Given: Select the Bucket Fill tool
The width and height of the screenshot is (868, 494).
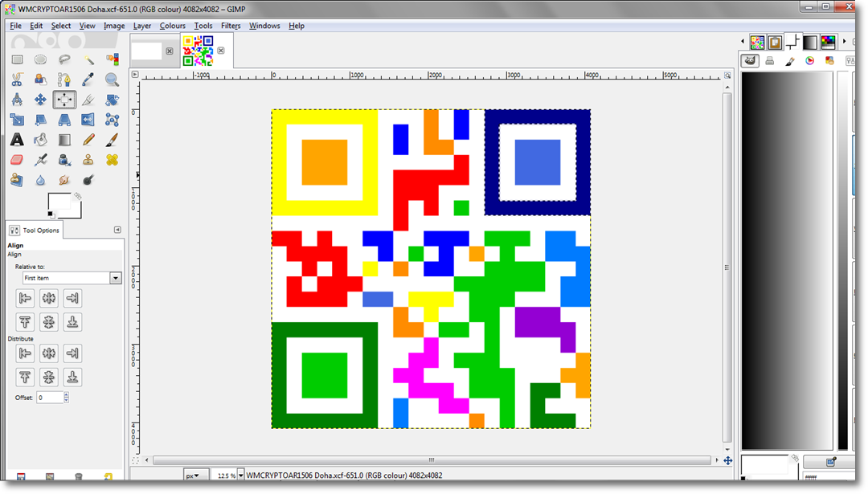Looking at the screenshot, I should (40, 140).
